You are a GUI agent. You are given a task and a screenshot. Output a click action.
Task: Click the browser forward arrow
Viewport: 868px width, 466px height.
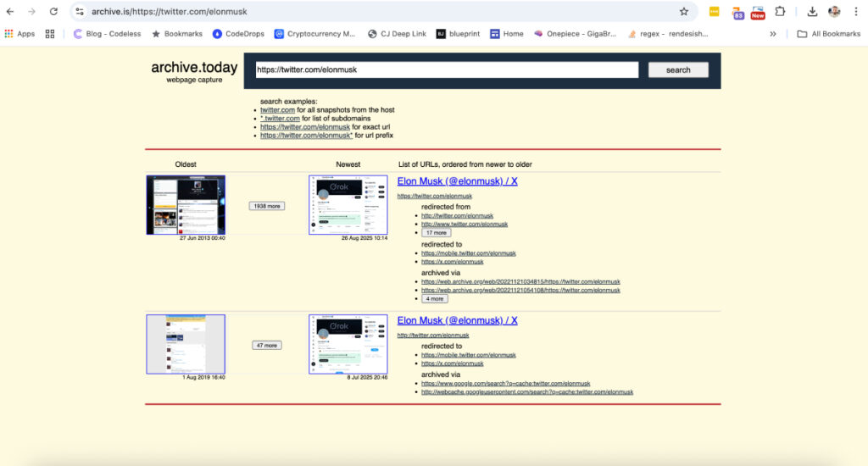[x=31, y=12]
